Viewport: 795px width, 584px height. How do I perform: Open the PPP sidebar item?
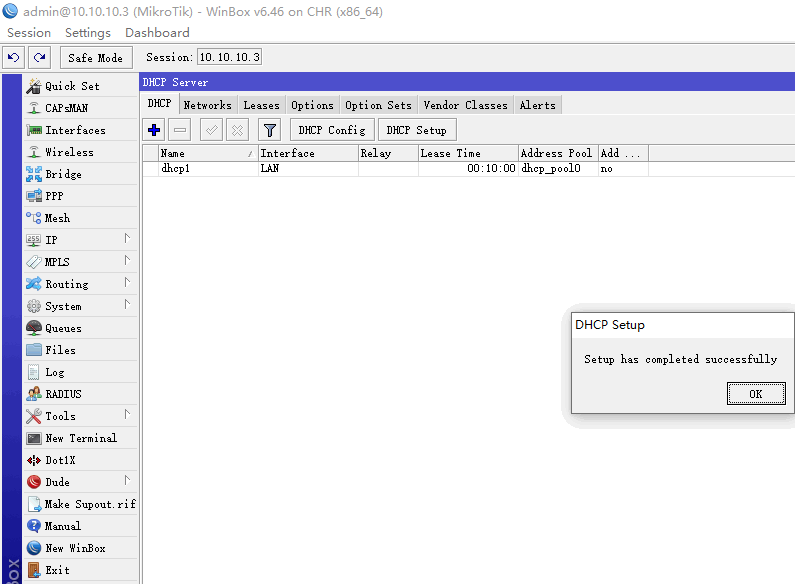point(81,196)
